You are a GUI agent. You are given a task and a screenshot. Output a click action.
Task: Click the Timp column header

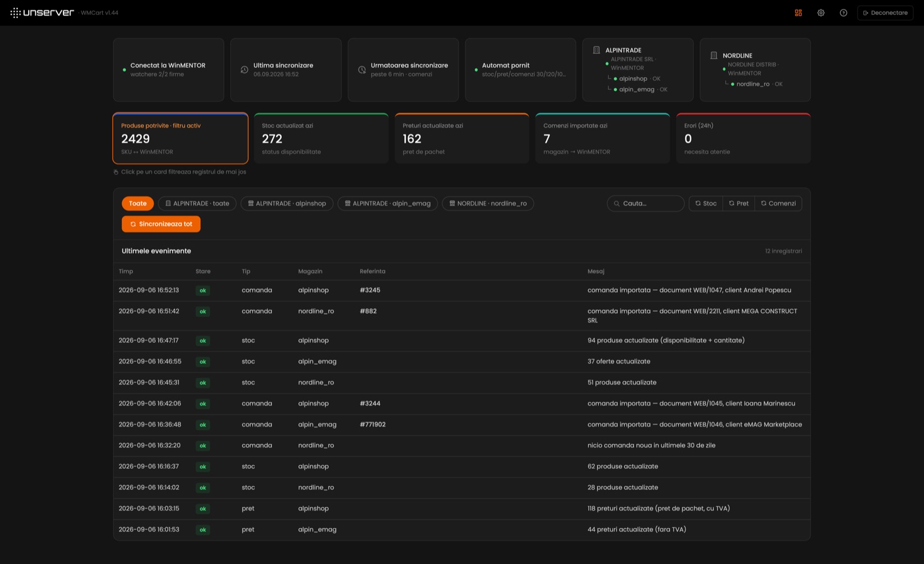coord(126,271)
